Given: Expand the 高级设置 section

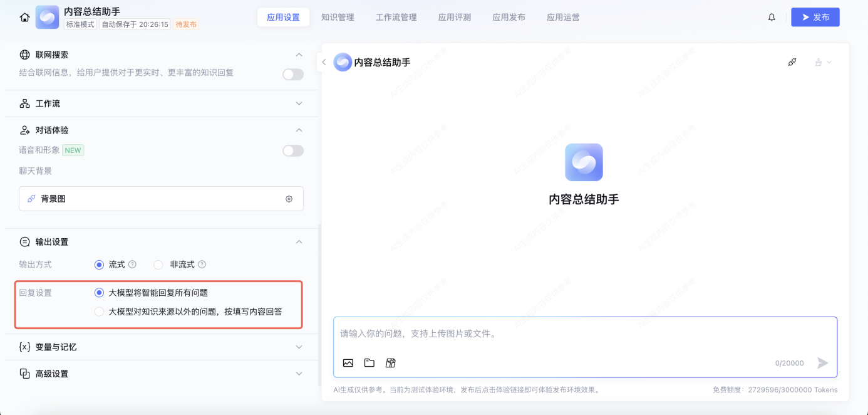Looking at the screenshot, I should [x=299, y=374].
